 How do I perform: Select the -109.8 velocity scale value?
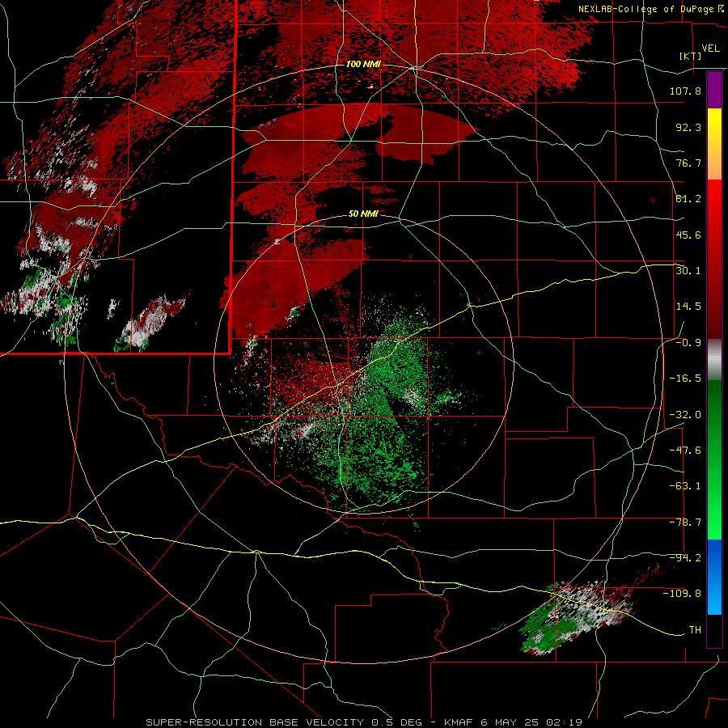pos(682,594)
